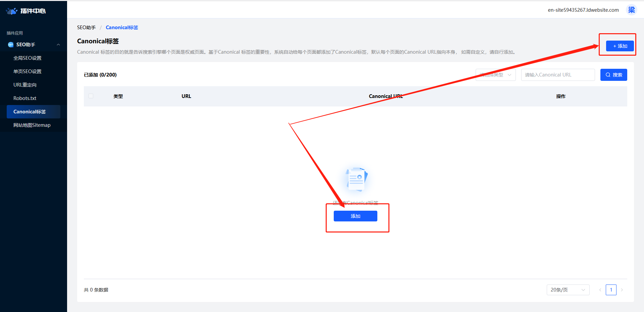Open the 20条/页 page size dropdown

click(568, 290)
